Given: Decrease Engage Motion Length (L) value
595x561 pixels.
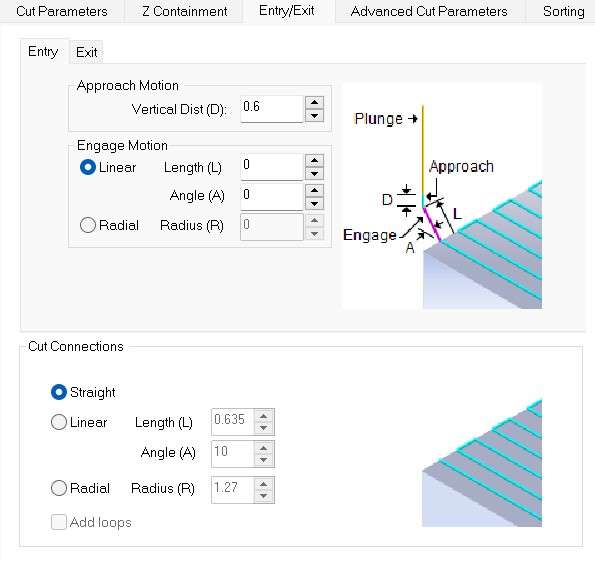Looking at the screenshot, I should coord(314,173).
